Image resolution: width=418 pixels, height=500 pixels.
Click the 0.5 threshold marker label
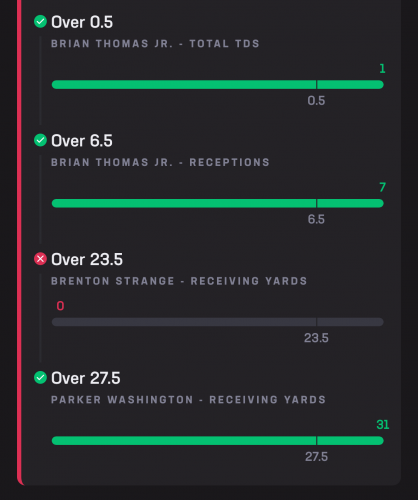tap(316, 101)
